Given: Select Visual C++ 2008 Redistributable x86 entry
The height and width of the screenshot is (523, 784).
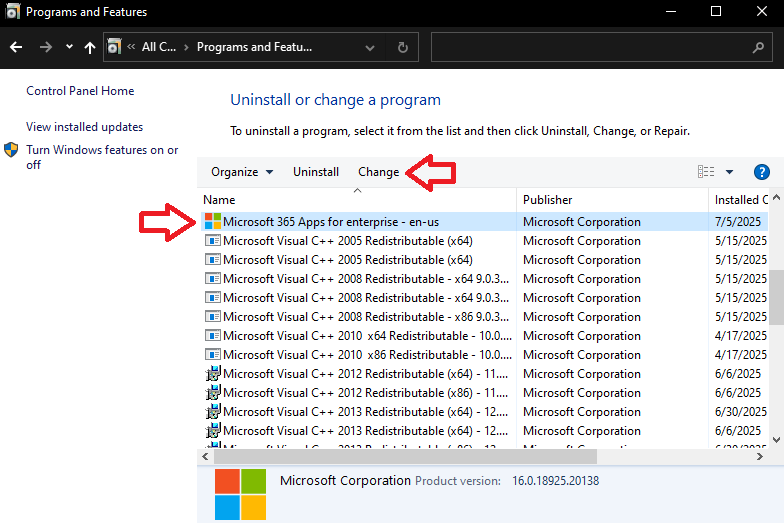Looking at the screenshot, I should point(484,316).
